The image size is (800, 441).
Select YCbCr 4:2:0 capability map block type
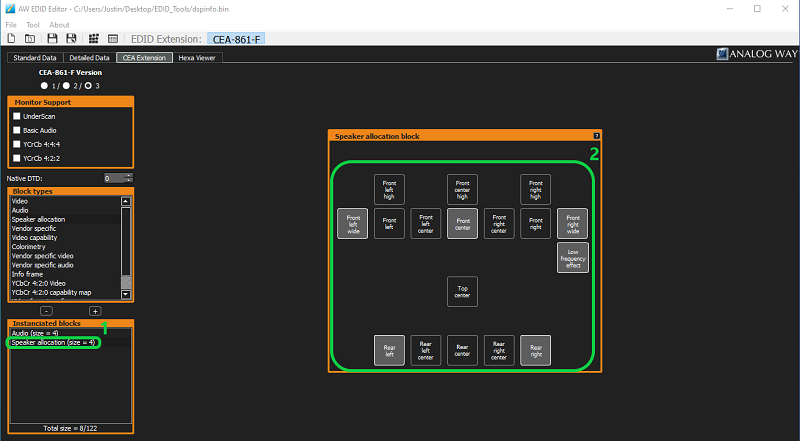pyautogui.click(x=65, y=293)
